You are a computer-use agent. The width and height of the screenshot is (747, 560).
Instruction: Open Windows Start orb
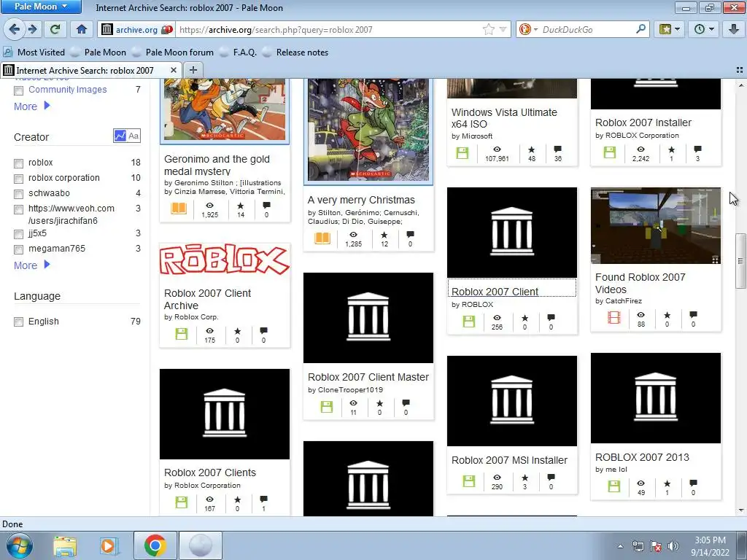(x=20, y=545)
